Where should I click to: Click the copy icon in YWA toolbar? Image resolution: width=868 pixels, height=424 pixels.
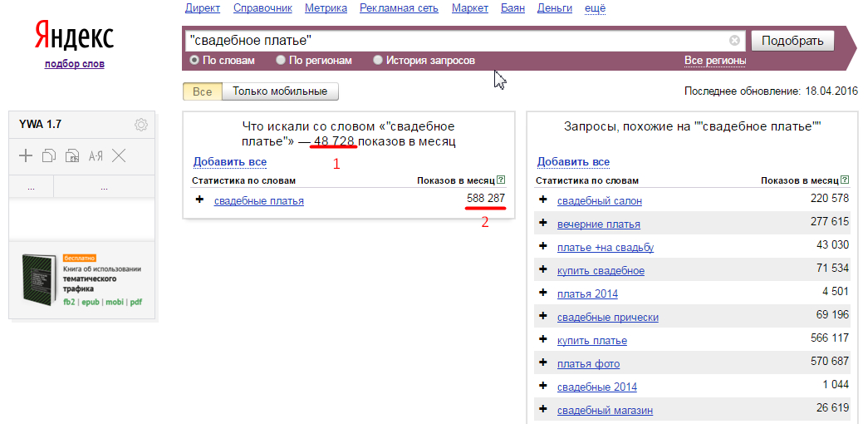click(49, 155)
